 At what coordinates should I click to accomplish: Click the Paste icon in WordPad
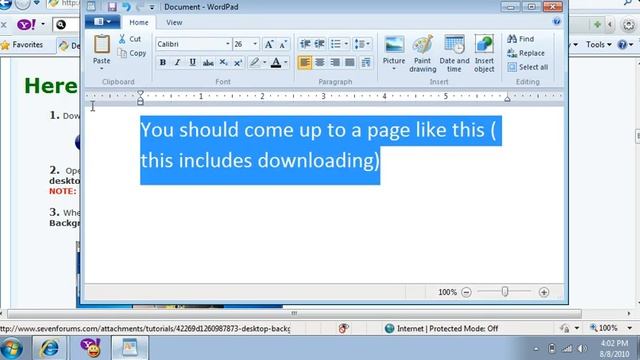coord(101,44)
